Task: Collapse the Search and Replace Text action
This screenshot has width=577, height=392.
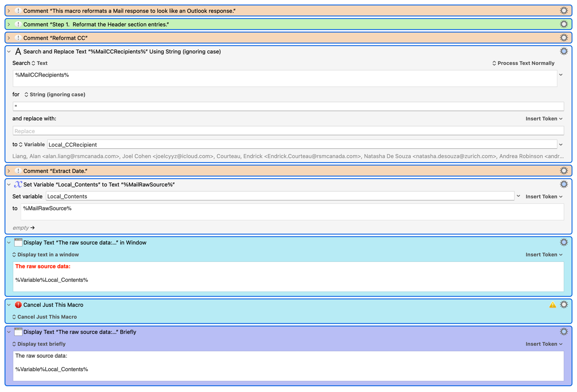Action: 9,51
